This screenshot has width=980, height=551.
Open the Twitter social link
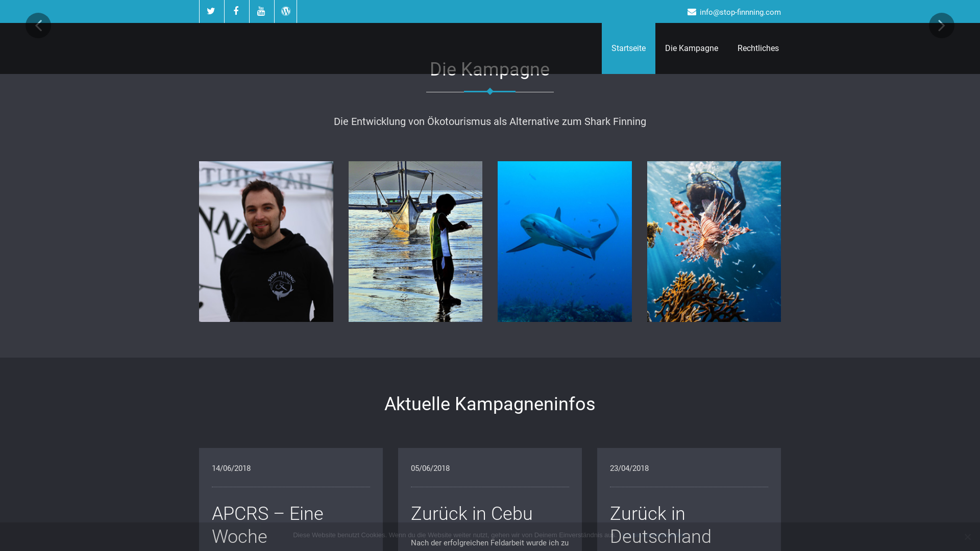click(x=211, y=11)
